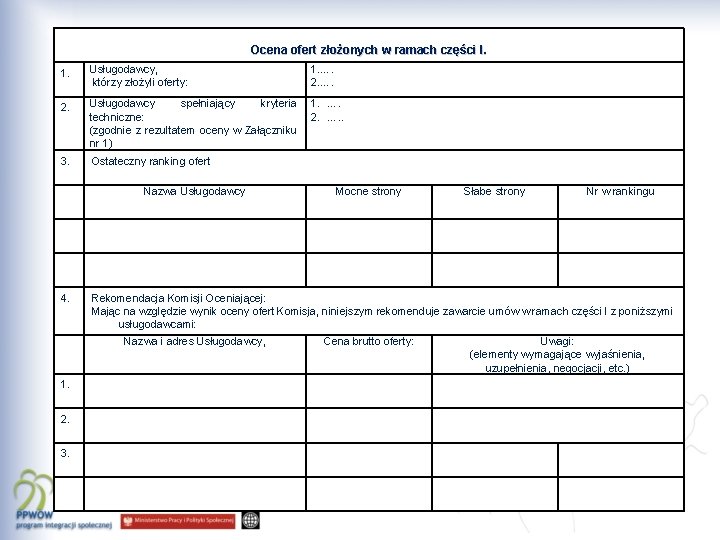Viewport: 720px width, 540px height.
Task: Click the globe emblem icon in footer
Action: coord(251,521)
